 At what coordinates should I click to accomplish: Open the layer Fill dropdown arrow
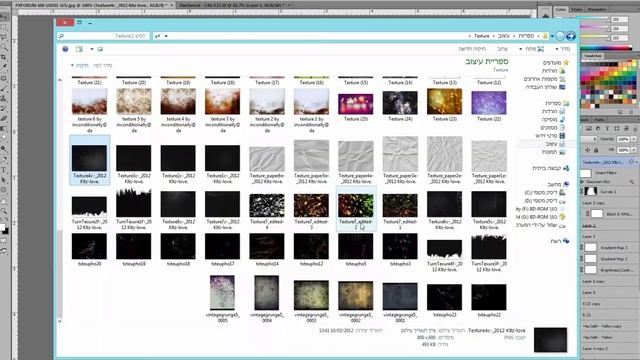click(x=634, y=150)
